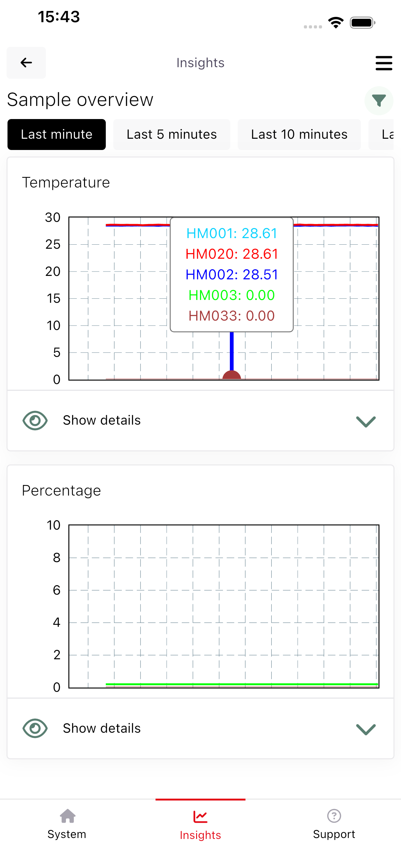Click the blue vertical cursor line in Temperature chart
The height and width of the screenshot is (868, 401).
pos(232,351)
